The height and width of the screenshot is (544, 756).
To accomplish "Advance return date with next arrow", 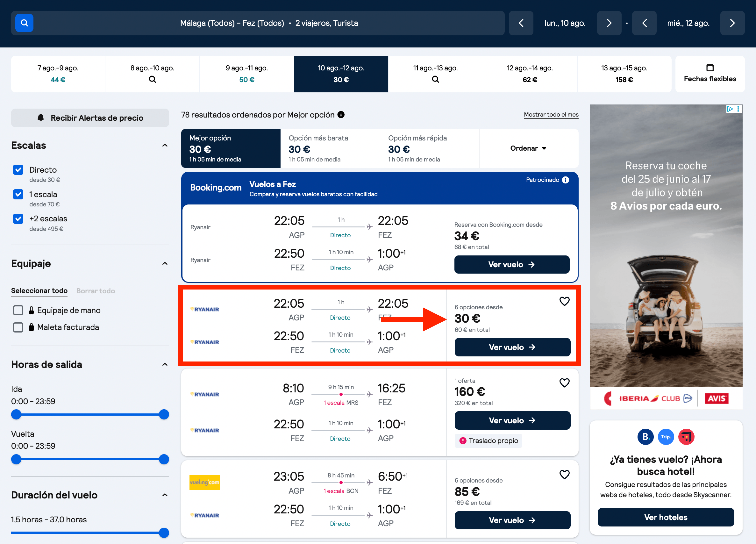I will pos(732,23).
